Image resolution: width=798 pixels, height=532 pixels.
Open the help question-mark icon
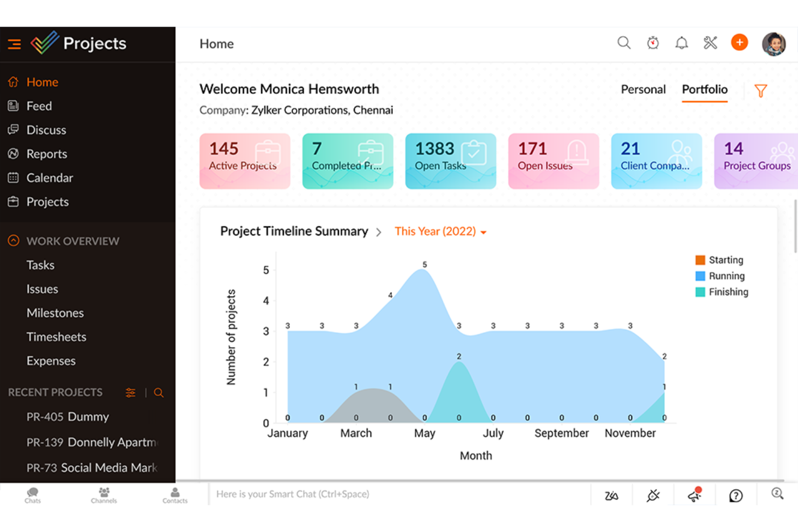pyautogui.click(x=735, y=494)
